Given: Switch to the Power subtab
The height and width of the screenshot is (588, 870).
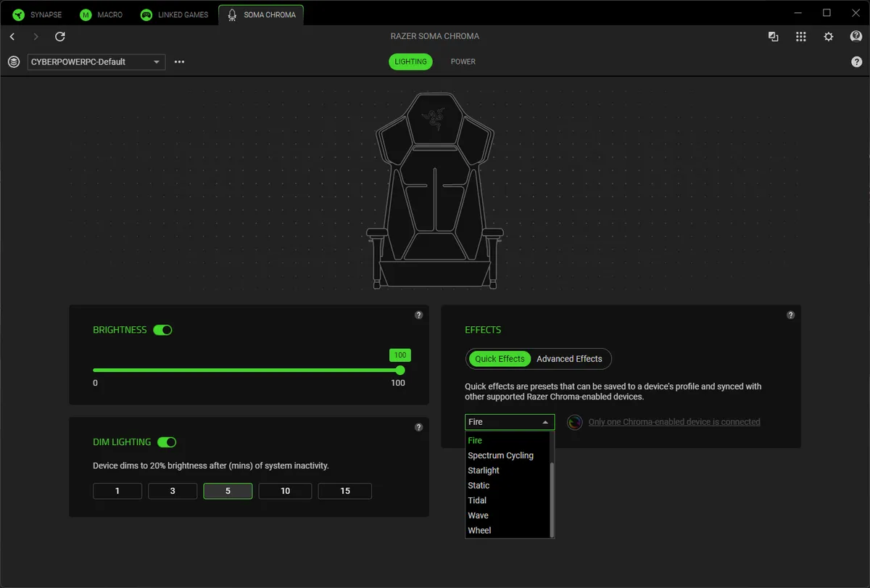Looking at the screenshot, I should [463, 62].
